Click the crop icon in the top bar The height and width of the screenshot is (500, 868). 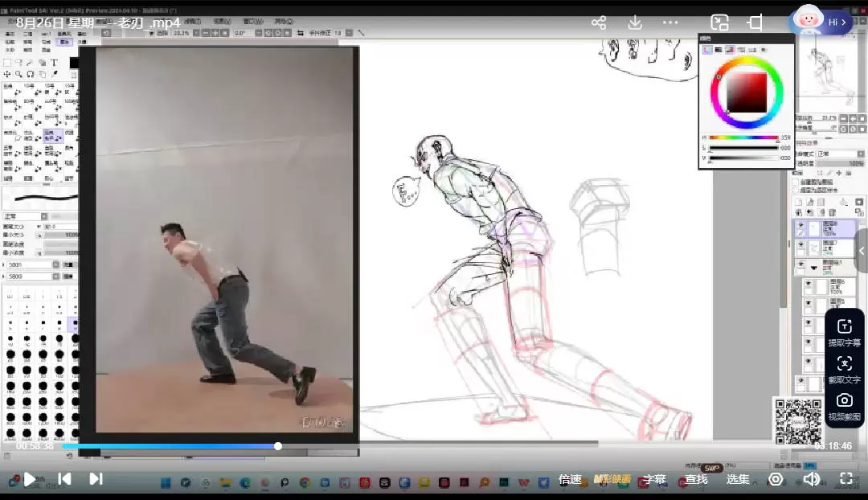tap(755, 23)
